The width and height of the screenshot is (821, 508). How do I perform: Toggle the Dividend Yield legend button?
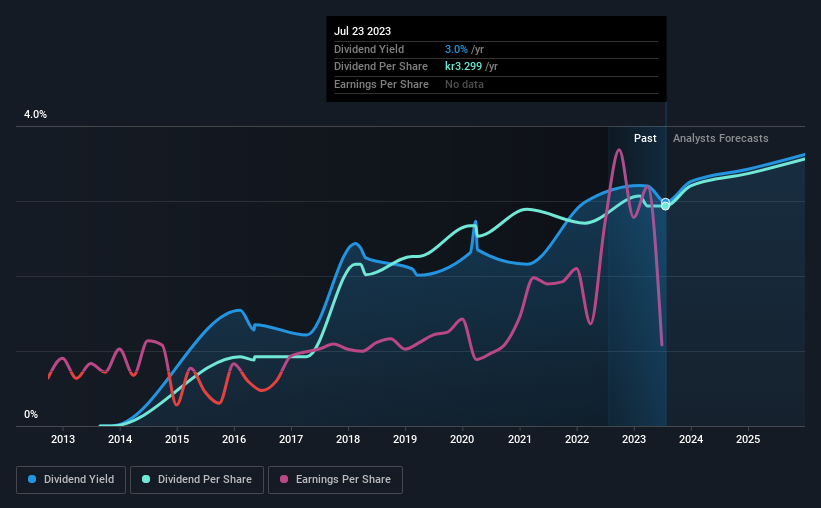click(71, 480)
